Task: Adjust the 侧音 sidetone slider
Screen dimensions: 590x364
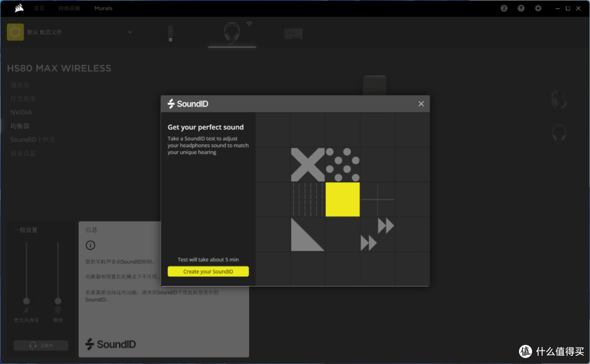Action: point(57,273)
